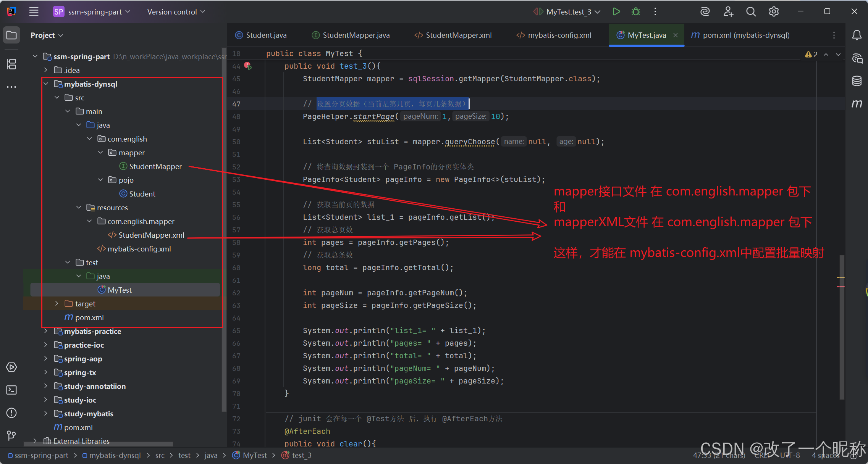Open the Maven tool window
Viewport: 868px width, 464px height.
coord(857,103)
